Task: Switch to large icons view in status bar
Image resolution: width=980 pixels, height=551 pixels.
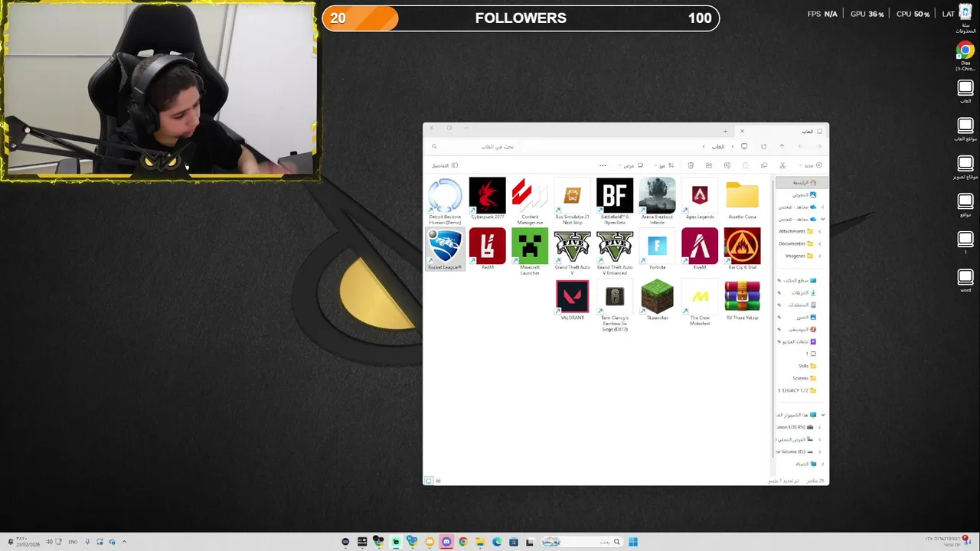Action: point(429,481)
